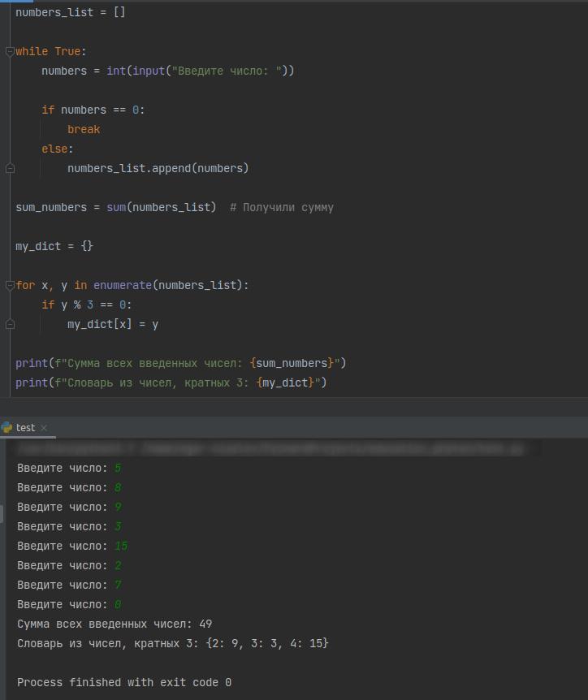588x700 pixels.
Task: Click console line 'Введите число: 0'
Action: [x=69, y=604]
